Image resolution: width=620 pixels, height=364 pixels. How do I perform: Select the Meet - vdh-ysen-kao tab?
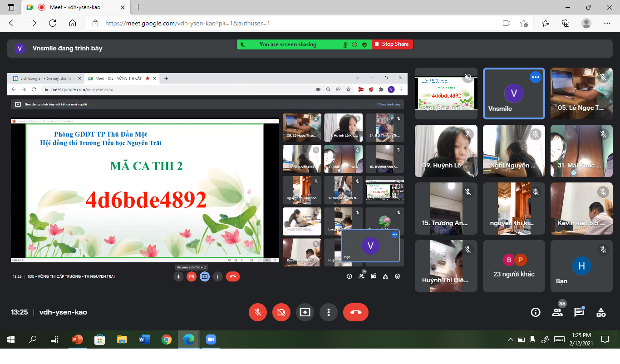(75, 7)
